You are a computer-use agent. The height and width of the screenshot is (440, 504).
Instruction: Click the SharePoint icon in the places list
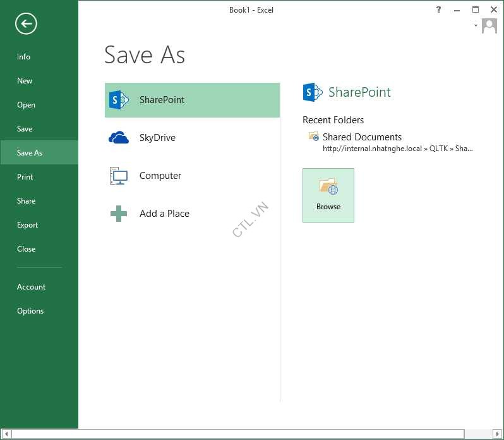click(119, 100)
